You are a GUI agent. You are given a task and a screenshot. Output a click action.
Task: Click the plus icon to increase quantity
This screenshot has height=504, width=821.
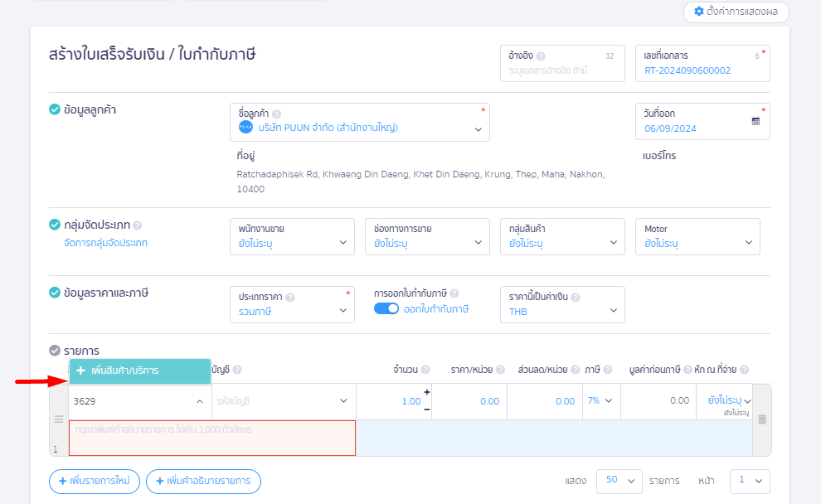click(x=427, y=392)
